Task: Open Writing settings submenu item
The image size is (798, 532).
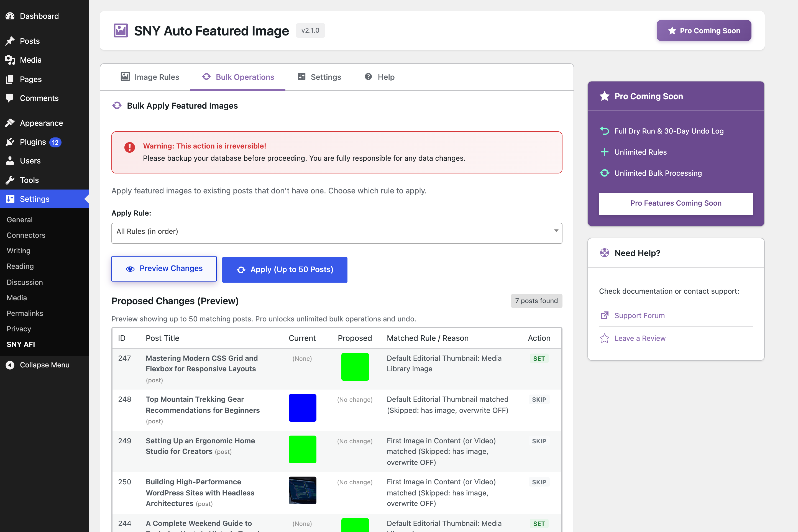Action: coord(19,251)
